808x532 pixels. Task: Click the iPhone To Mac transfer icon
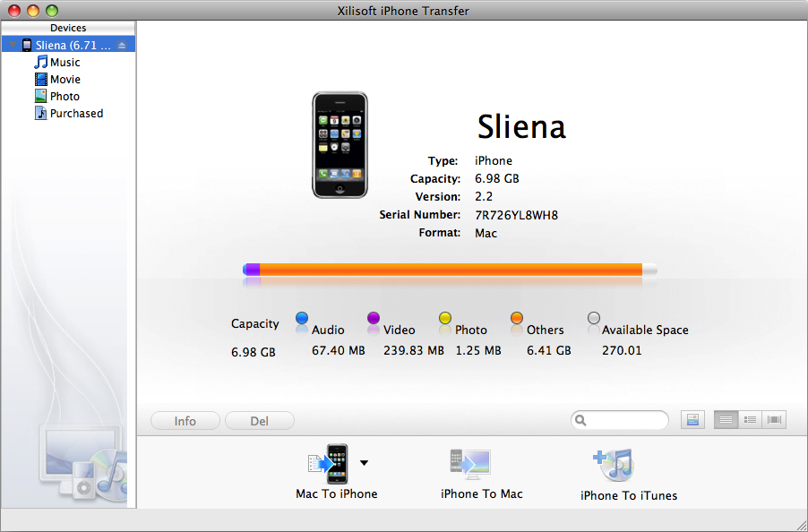coord(470,464)
